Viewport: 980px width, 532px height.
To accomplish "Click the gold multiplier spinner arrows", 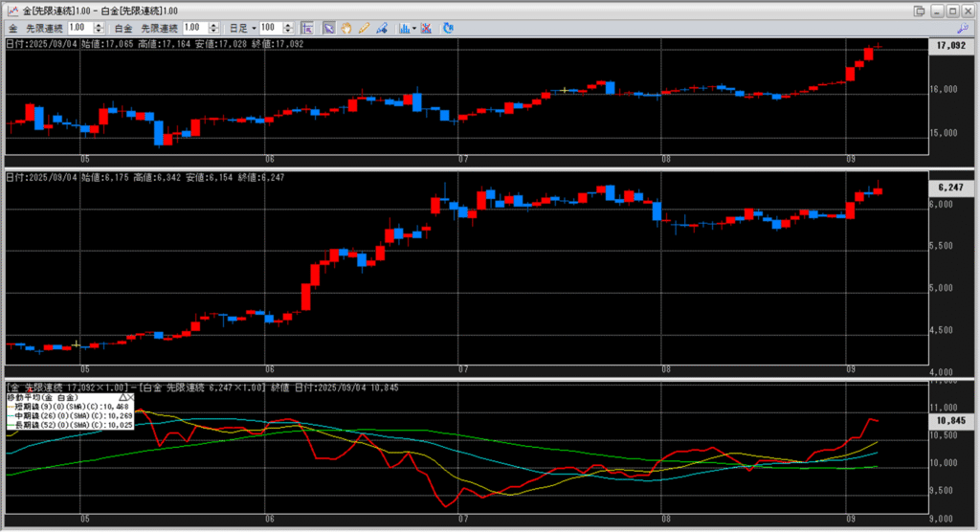I will pyautogui.click(x=100, y=29).
